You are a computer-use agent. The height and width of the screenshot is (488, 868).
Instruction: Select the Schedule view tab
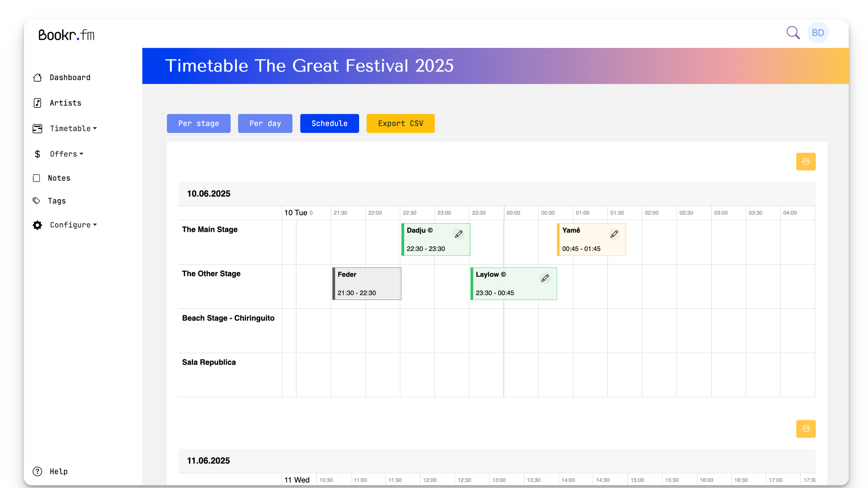tap(329, 123)
